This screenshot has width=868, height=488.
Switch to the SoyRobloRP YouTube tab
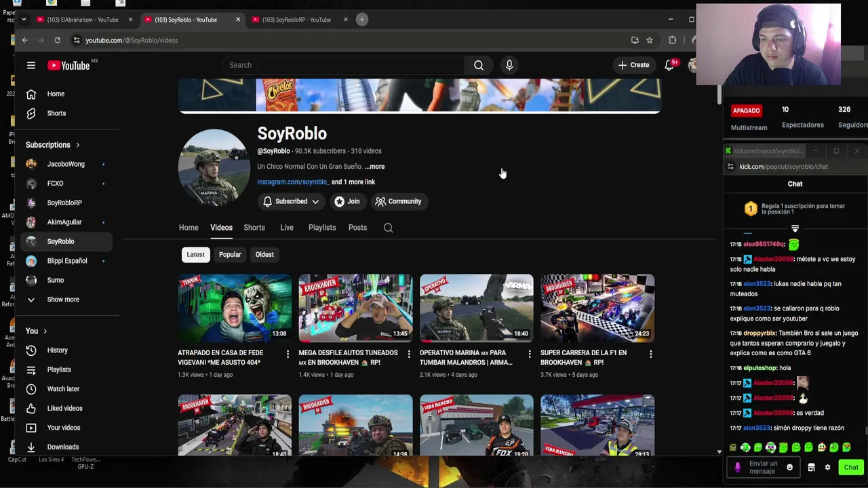[296, 20]
